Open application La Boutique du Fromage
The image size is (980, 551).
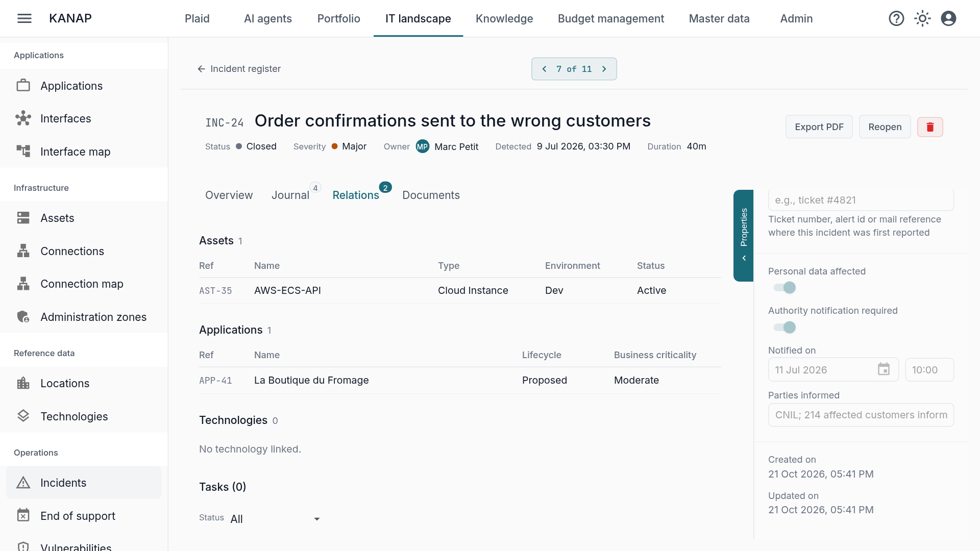pos(460,380)
